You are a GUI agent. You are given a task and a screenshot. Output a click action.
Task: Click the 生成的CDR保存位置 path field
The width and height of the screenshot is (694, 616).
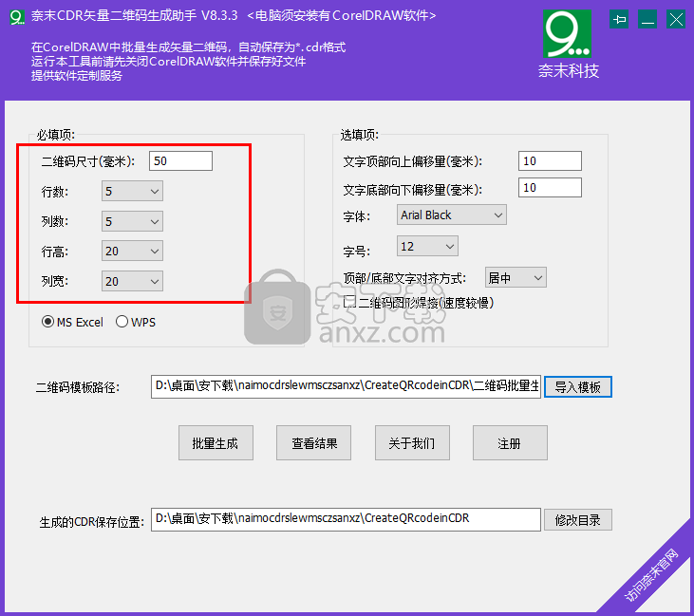point(346,519)
